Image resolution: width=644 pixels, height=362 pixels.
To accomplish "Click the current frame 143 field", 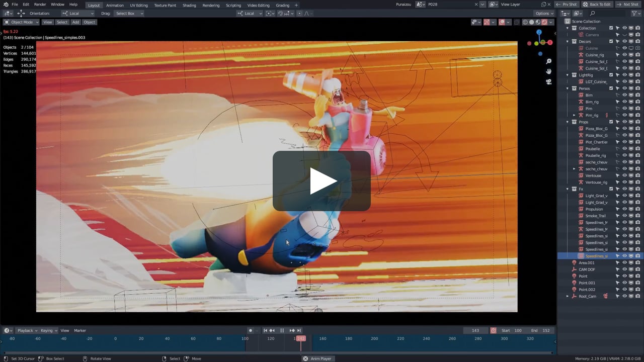I will 475,330.
